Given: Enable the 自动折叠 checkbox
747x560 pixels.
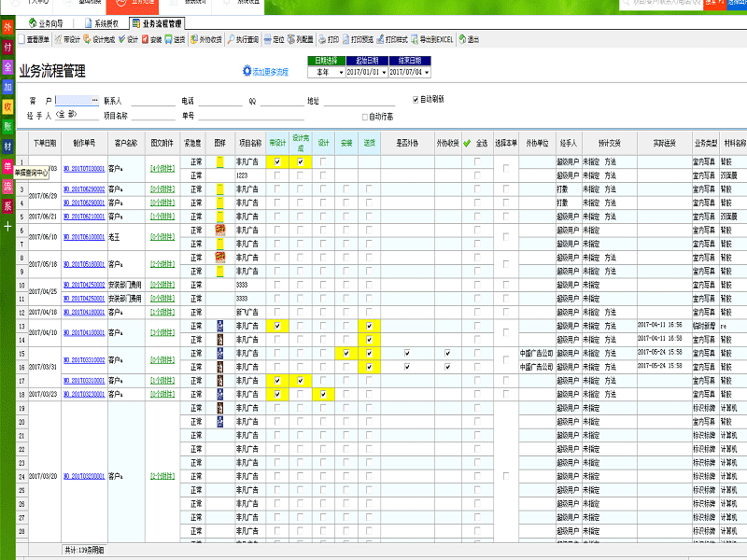Looking at the screenshot, I should 365,117.
